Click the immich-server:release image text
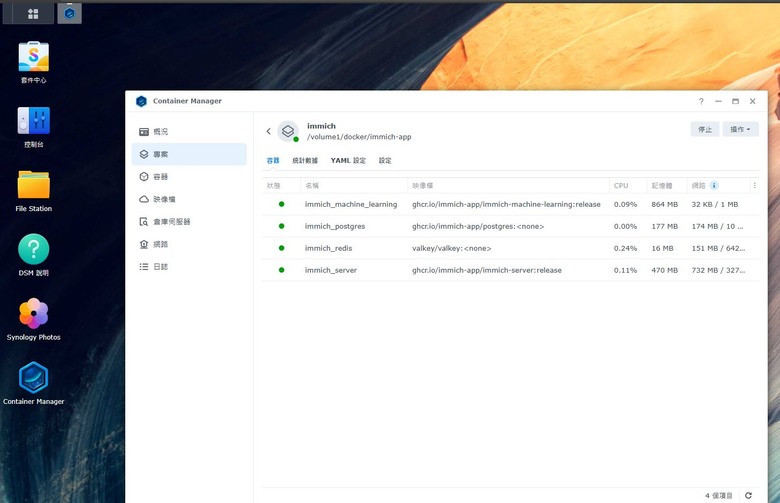Image resolution: width=780 pixels, height=503 pixels. tap(487, 270)
